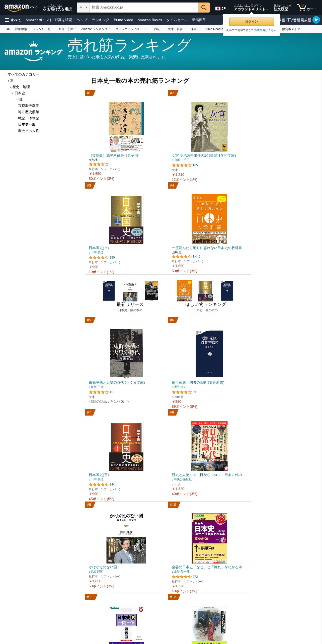The height and width of the screenshot is (644, 322).
Task: Click the star rating of 女官 book
Action: (x=182, y=165)
